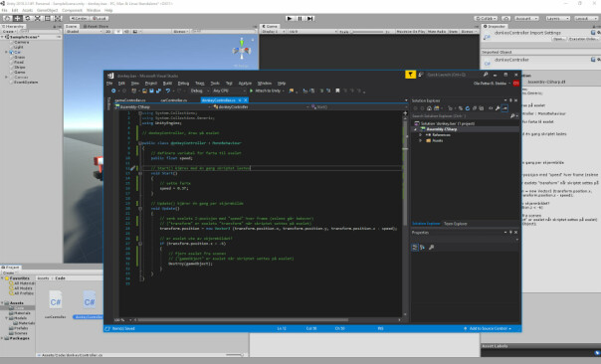The image size is (601, 364).
Task: Click Navigate Backward in Visual Studio
Action: coord(113,91)
